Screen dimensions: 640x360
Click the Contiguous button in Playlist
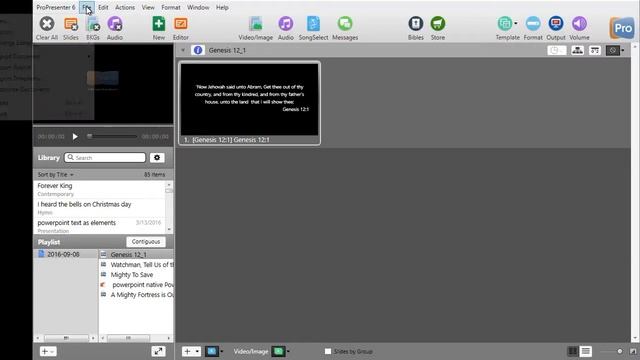click(146, 242)
